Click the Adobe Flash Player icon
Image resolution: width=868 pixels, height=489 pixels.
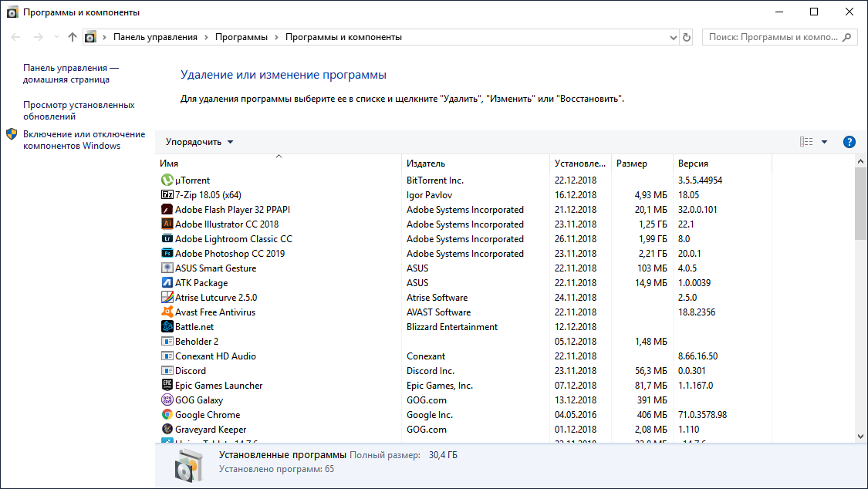pos(167,209)
